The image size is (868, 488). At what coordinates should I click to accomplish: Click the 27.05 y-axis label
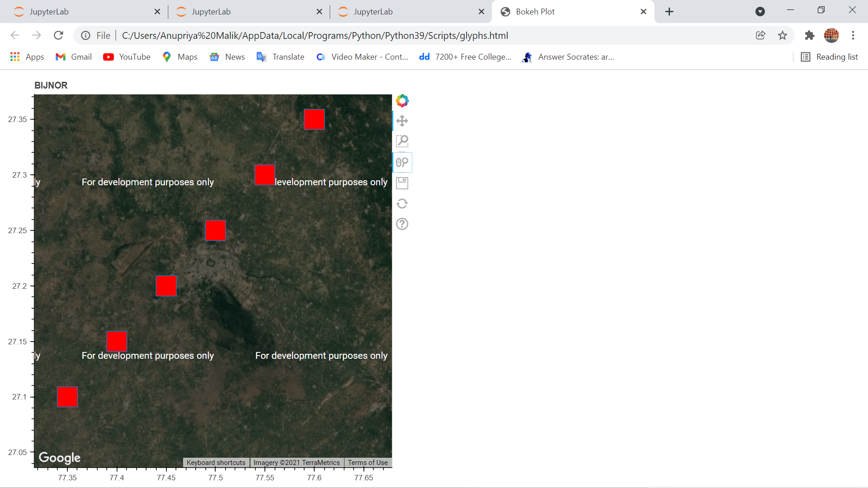click(x=18, y=452)
